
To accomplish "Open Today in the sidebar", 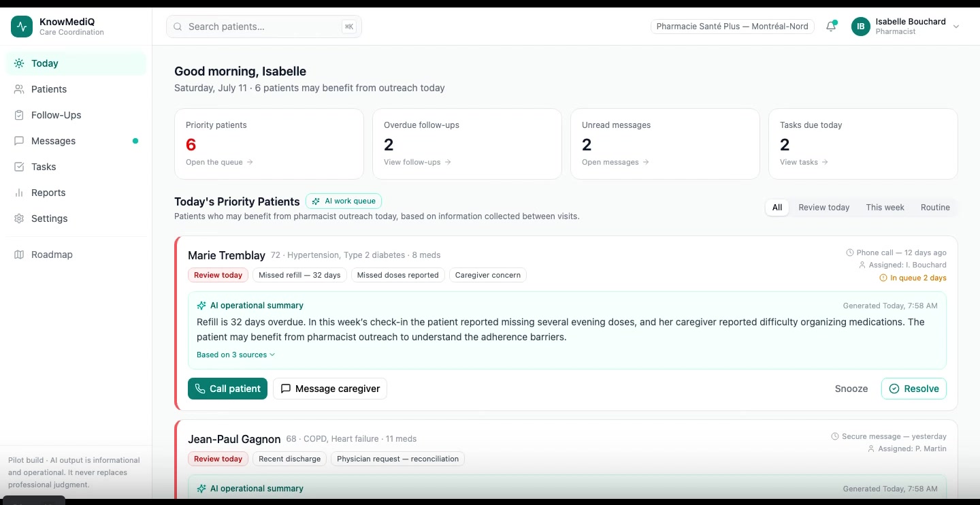I will 76,63.
